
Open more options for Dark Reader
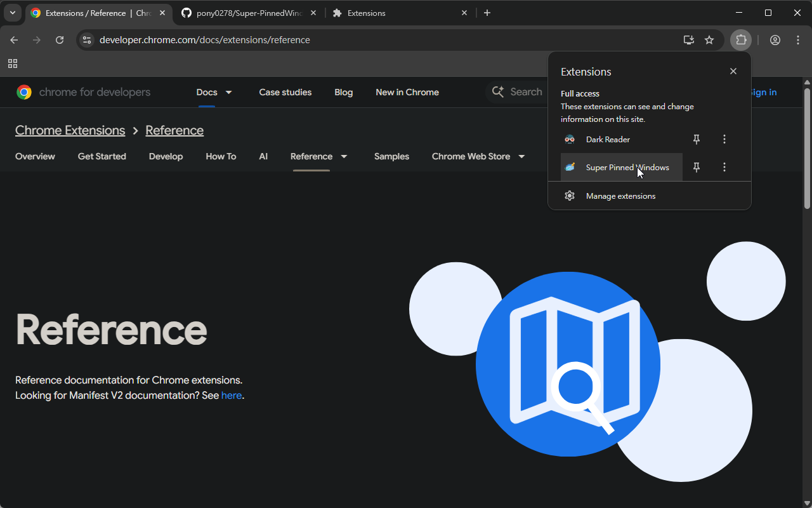click(724, 139)
